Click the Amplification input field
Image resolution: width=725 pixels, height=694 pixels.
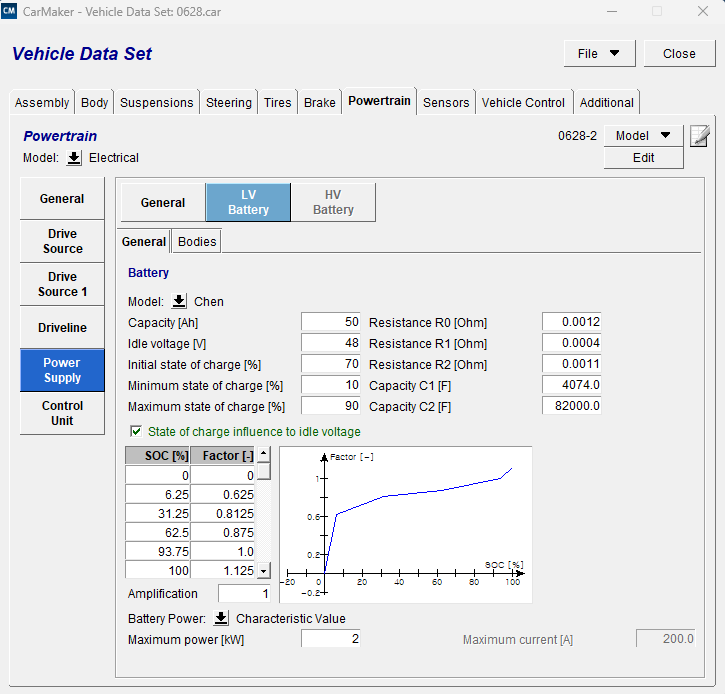click(x=244, y=594)
